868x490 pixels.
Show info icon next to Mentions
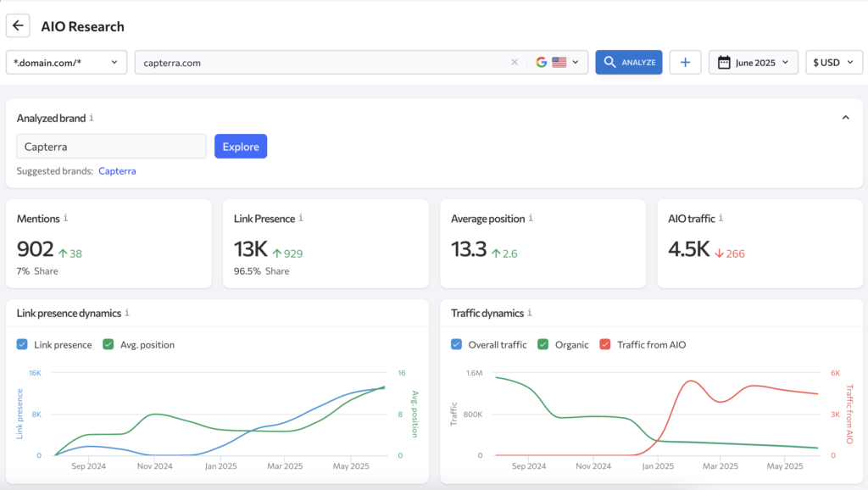coord(65,218)
